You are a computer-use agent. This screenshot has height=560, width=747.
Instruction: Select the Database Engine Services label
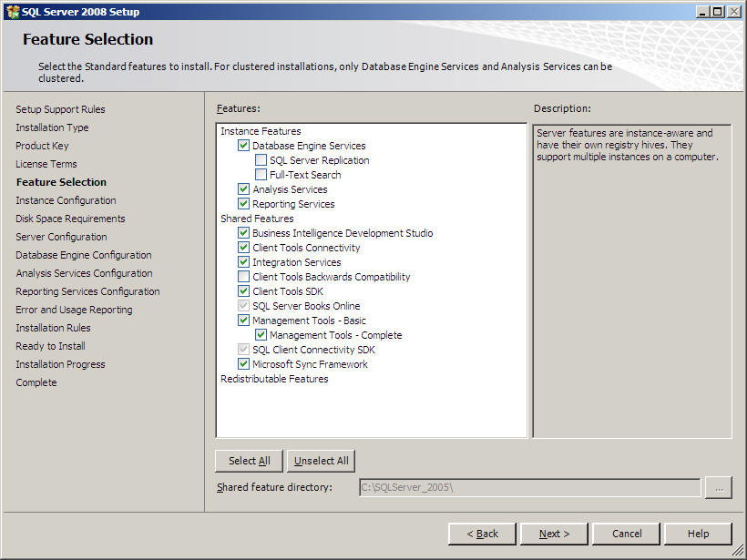coord(309,146)
